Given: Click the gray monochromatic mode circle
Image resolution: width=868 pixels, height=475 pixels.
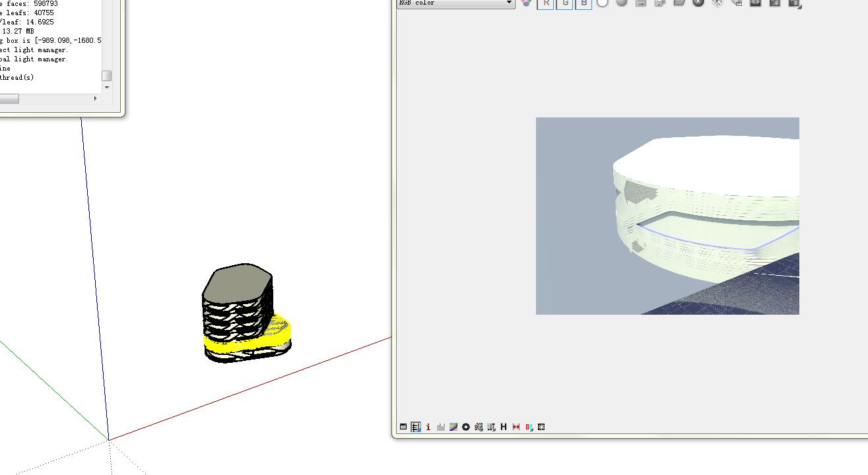Looking at the screenshot, I should 622,3.
